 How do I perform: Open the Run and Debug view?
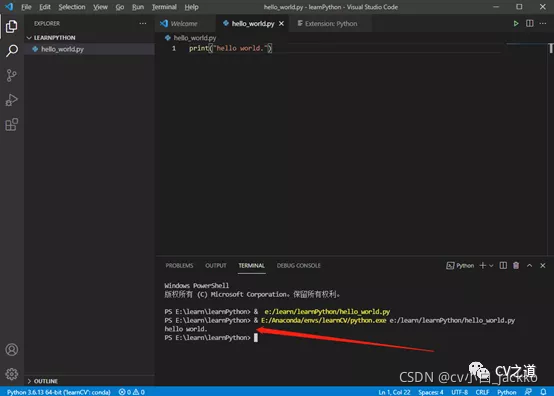[12, 100]
